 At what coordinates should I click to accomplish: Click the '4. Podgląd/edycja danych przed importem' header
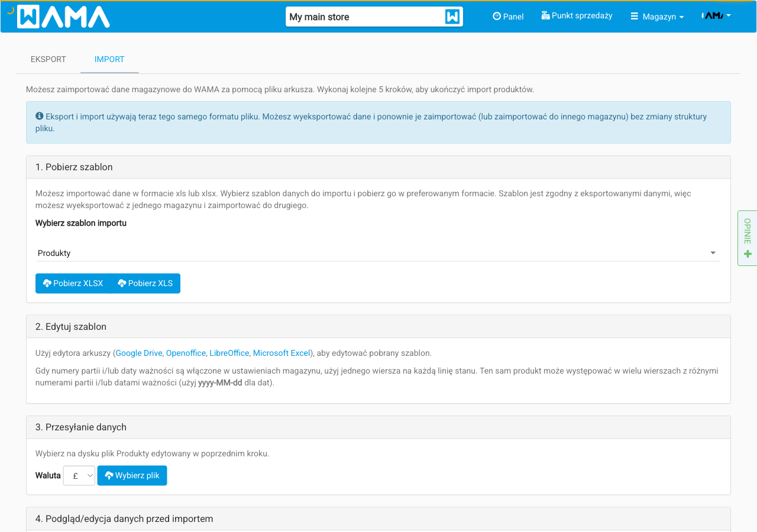[378, 518]
